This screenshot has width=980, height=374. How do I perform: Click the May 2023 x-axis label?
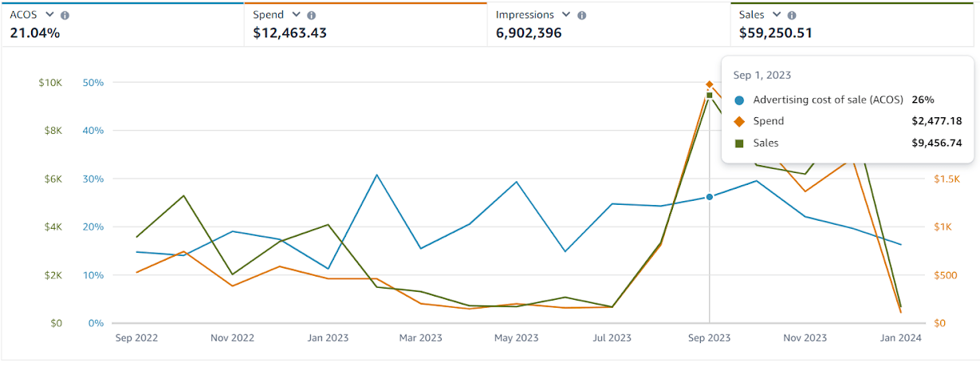click(x=516, y=338)
